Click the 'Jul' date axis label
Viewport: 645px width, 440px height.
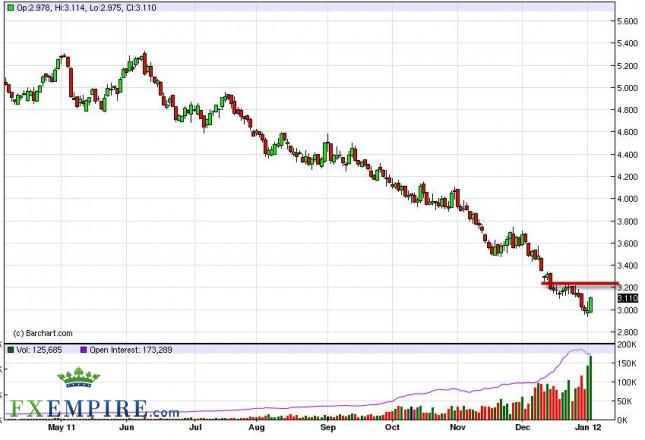195,427
